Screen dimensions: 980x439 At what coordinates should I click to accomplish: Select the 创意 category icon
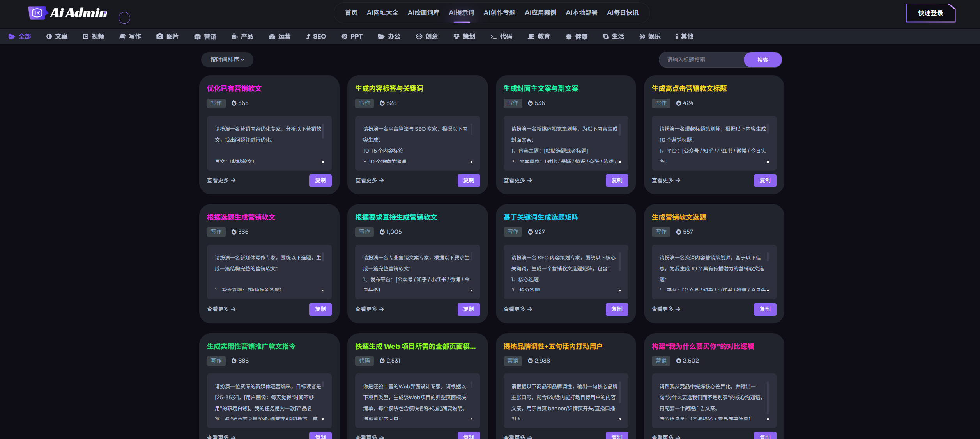(419, 36)
